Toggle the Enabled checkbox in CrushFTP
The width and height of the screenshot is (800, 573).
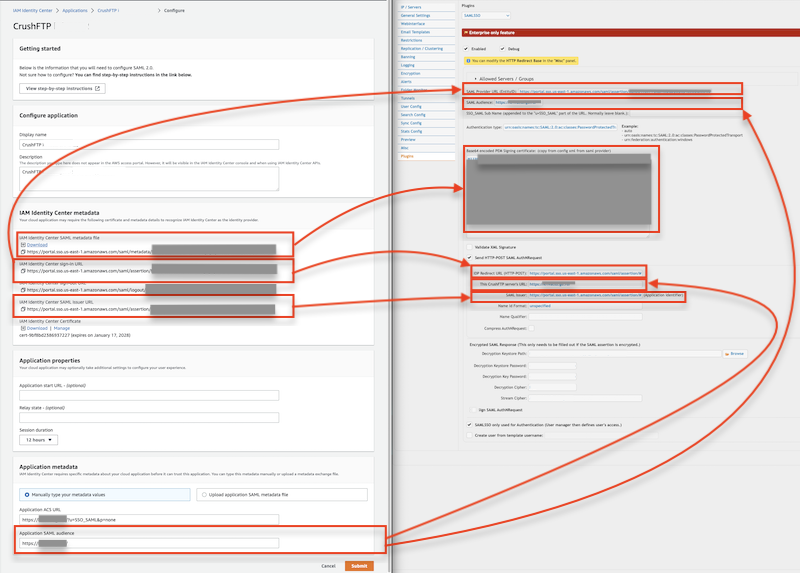pyautogui.click(x=466, y=49)
